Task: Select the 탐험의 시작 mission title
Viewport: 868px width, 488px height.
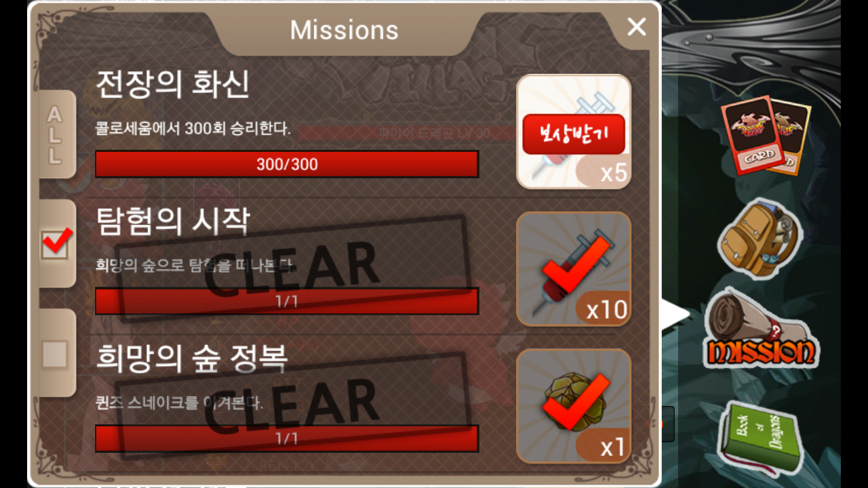Action: [x=173, y=222]
